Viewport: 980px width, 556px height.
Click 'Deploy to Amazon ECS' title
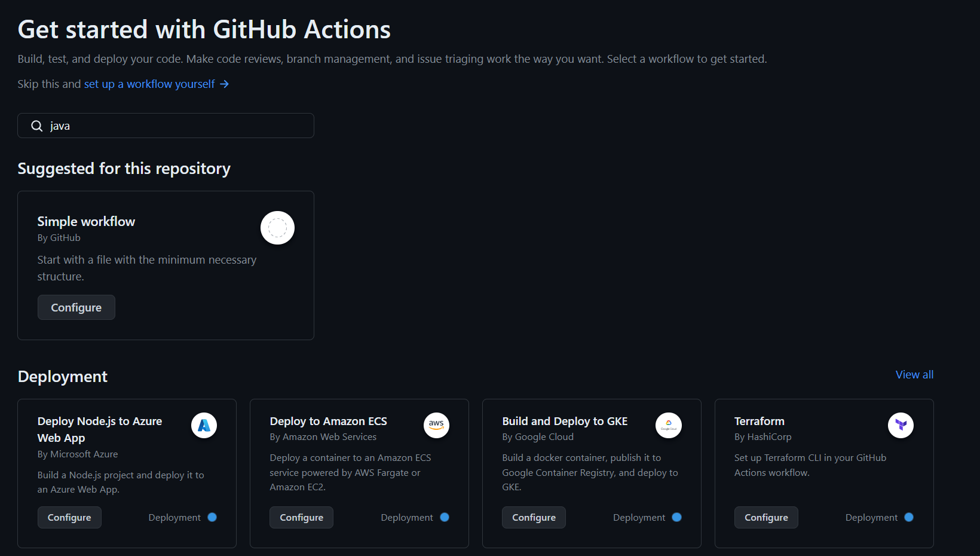pyautogui.click(x=329, y=421)
